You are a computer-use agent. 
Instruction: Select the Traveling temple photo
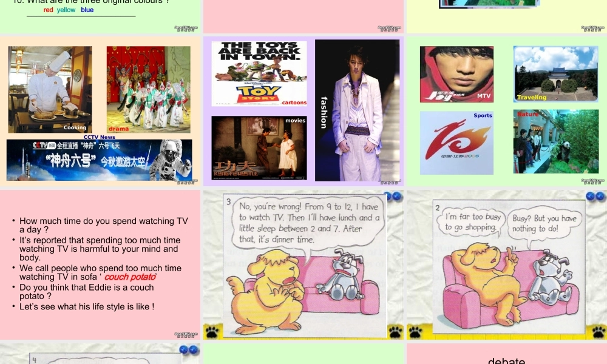(556, 74)
